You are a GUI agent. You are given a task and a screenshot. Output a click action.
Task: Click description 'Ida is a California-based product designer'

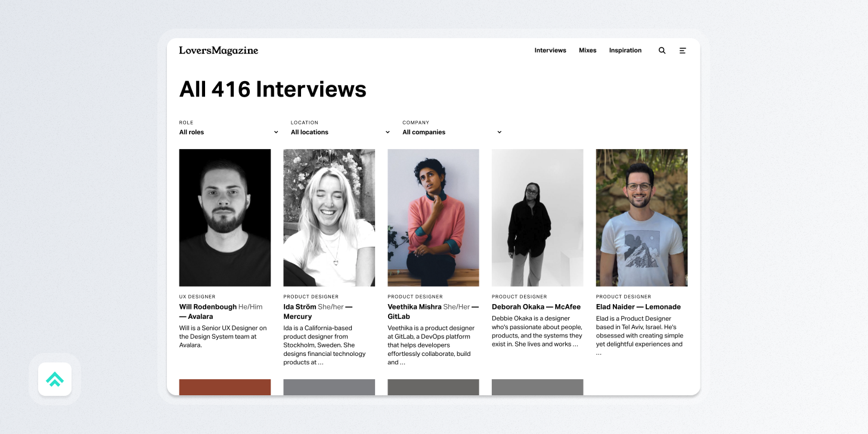[x=325, y=345]
